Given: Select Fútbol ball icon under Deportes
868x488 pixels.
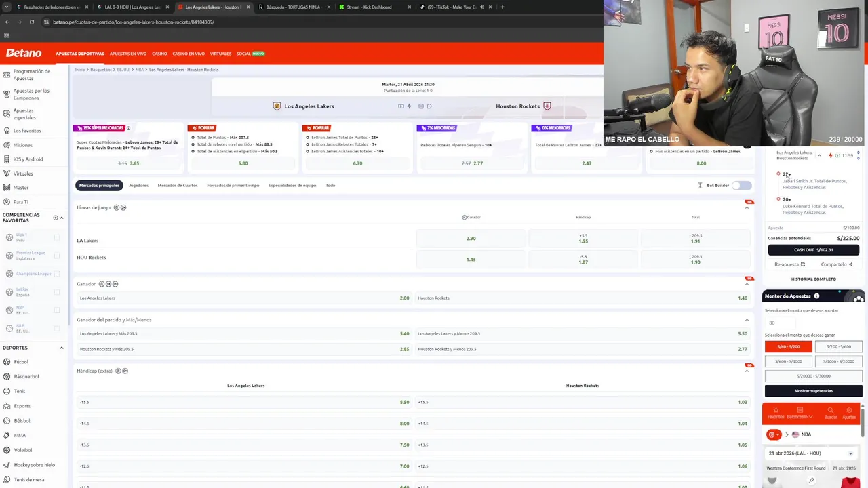Looking at the screenshot, I should (x=7, y=362).
